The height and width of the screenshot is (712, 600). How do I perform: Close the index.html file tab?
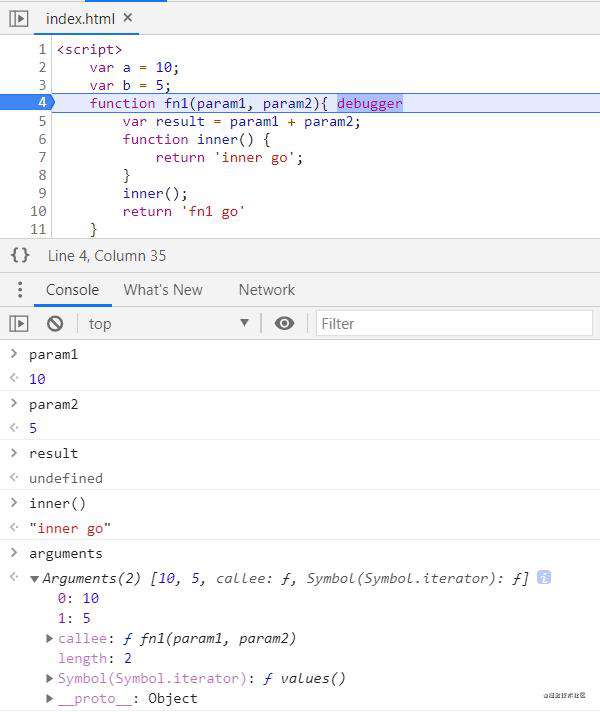(x=128, y=18)
